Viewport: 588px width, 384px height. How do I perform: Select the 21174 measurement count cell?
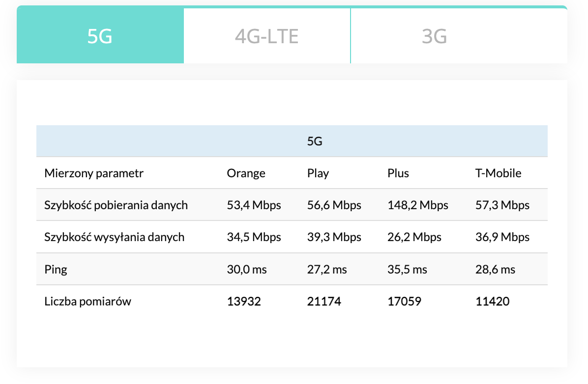coord(324,302)
